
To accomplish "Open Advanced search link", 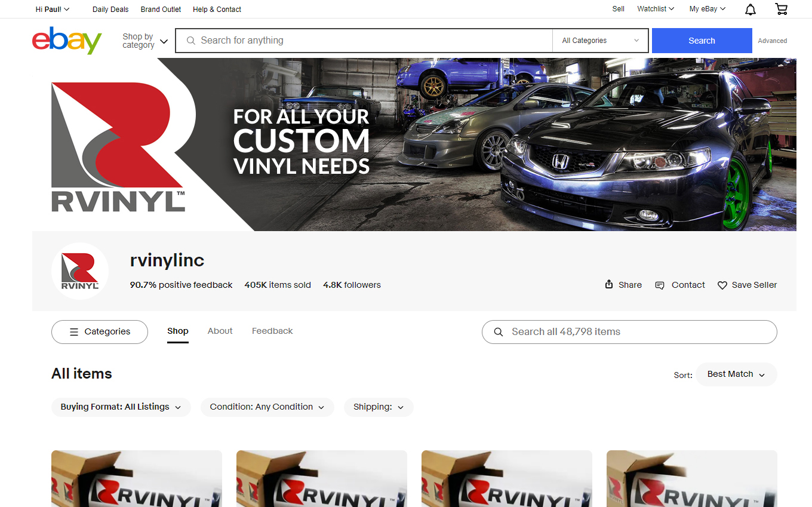I will coord(773,41).
